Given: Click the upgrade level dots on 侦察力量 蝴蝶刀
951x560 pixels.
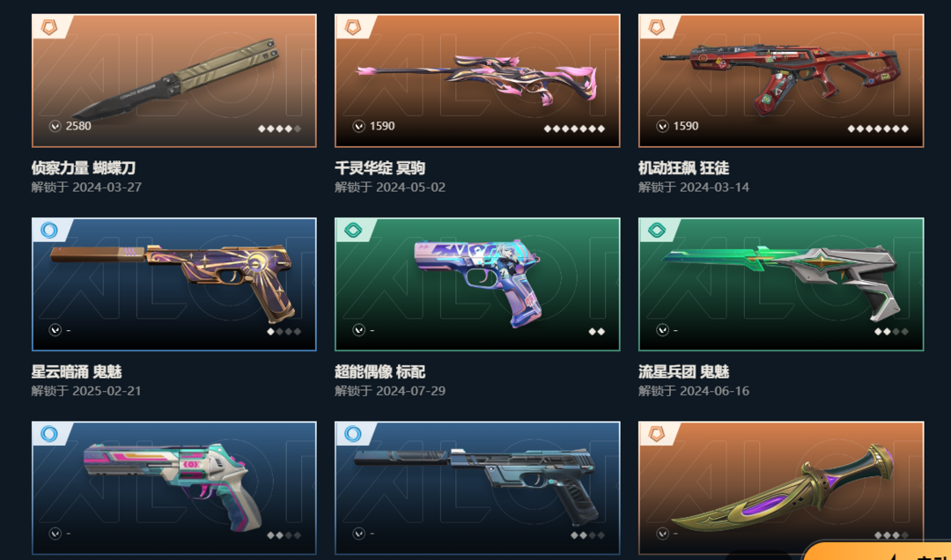Looking at the screenshot, I should coord(280,129).
